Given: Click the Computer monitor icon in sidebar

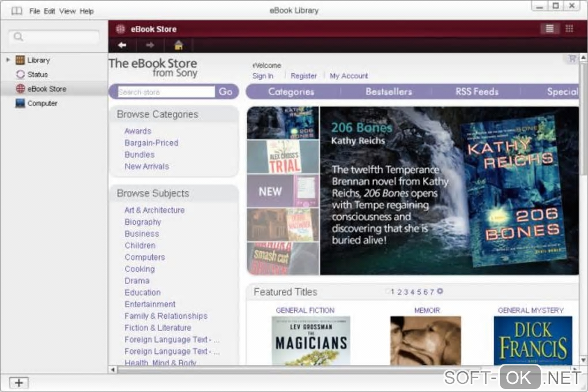Looking at the screenshot, I should pos(20,103).
